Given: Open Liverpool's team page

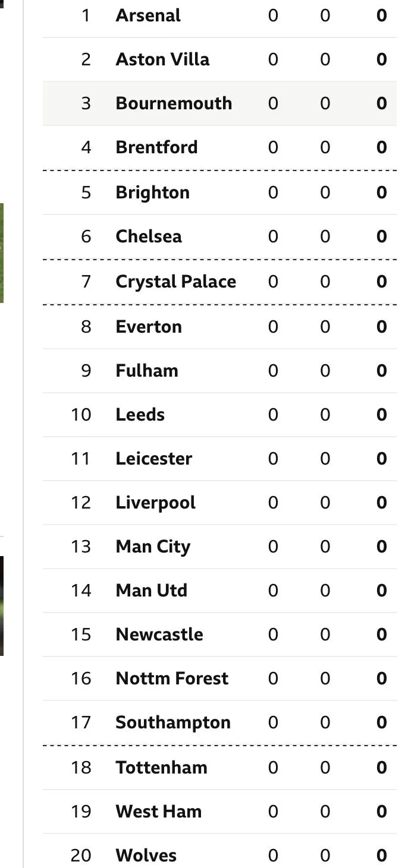Looking at the screenshot, I should click(156, 503).
